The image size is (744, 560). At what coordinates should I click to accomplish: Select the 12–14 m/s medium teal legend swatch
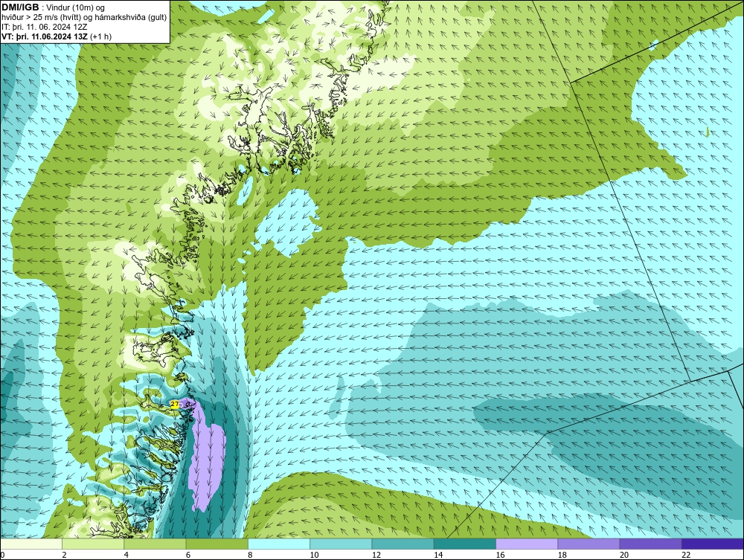403,544
